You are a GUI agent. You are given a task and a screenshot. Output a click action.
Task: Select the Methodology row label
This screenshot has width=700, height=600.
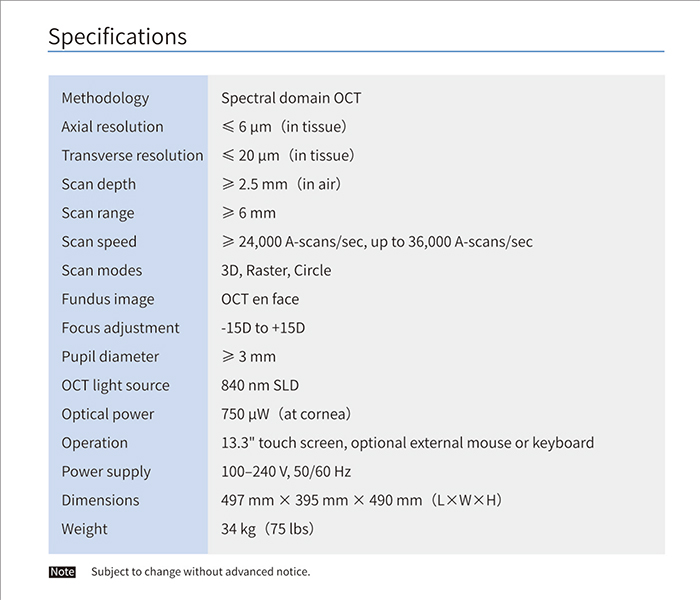[105, 98]
